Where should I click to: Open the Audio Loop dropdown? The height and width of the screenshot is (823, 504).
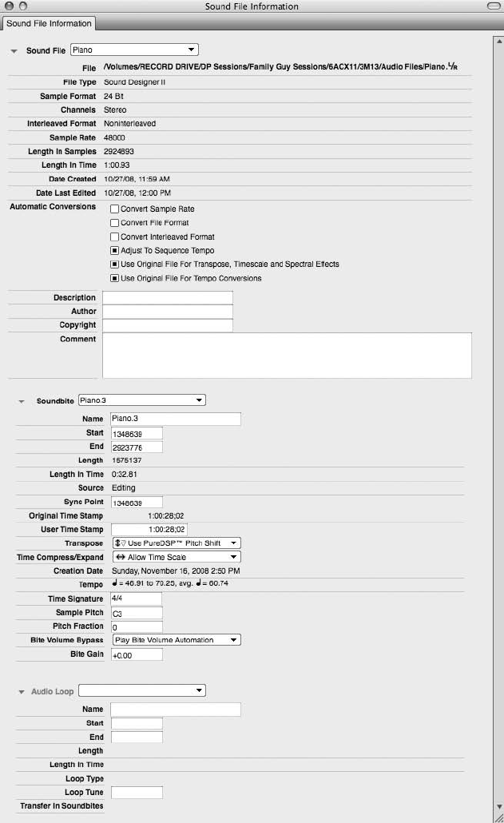pos(141,690)
